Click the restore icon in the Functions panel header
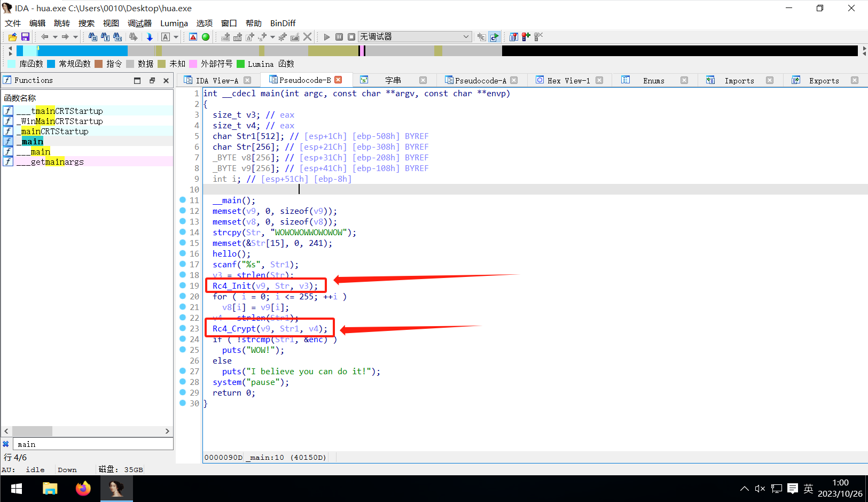868x502 pixels. pos(152,80)
